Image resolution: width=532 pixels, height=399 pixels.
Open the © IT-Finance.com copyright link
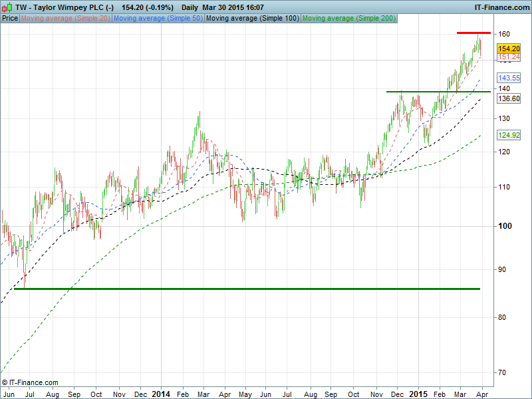pos(30,382)
